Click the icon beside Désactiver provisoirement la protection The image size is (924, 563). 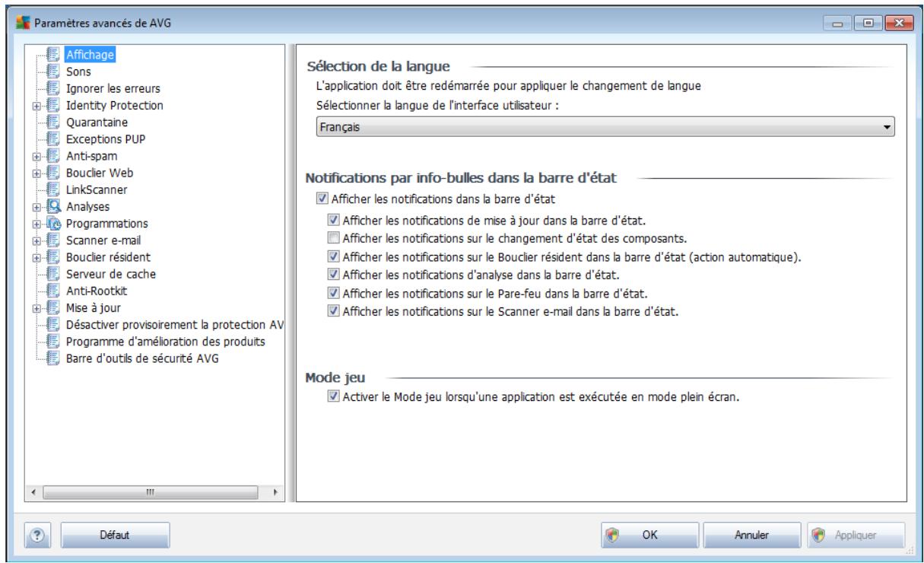[52, 325]
